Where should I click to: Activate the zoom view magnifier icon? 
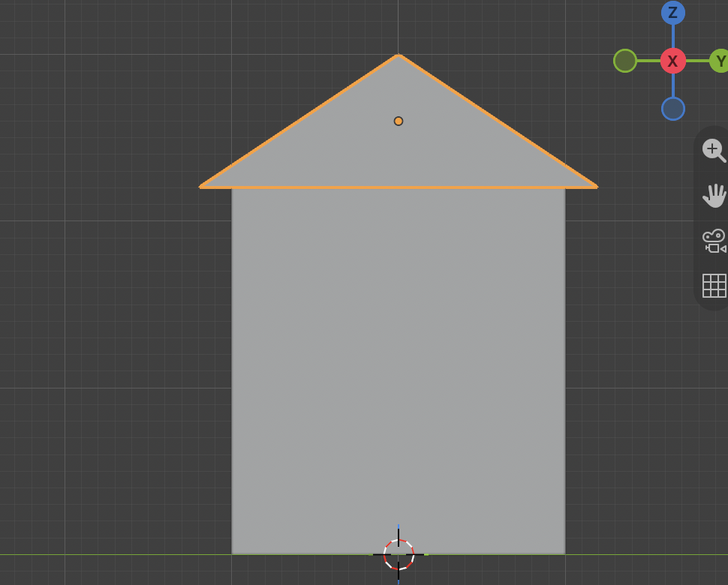click(x=714, y=150)
